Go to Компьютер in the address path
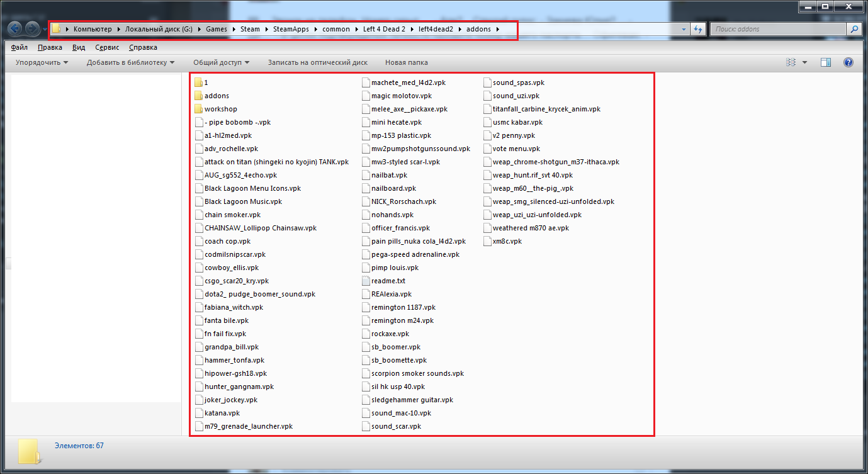 (x=93, y=29)
